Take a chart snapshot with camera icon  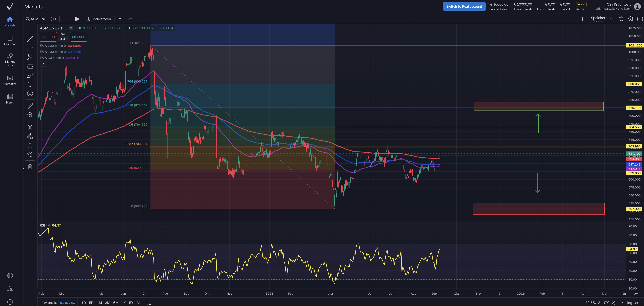[x=640, y=19]
